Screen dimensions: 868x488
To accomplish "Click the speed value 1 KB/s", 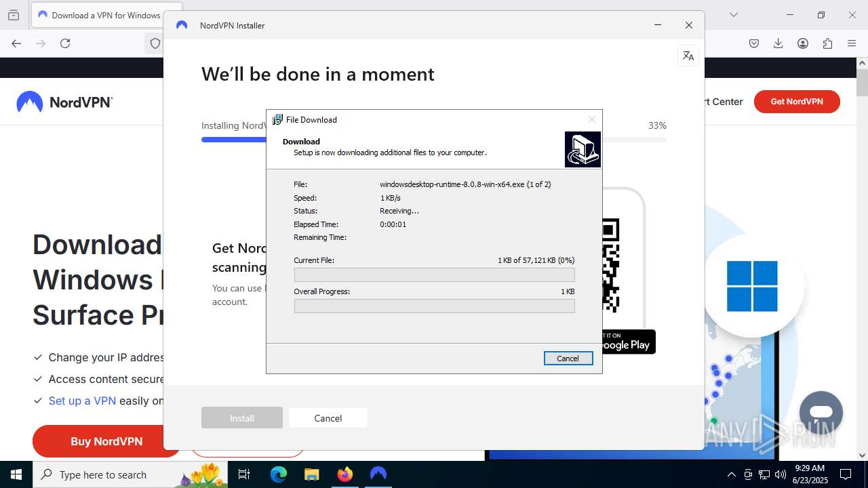I will click(x=391, y=198).
